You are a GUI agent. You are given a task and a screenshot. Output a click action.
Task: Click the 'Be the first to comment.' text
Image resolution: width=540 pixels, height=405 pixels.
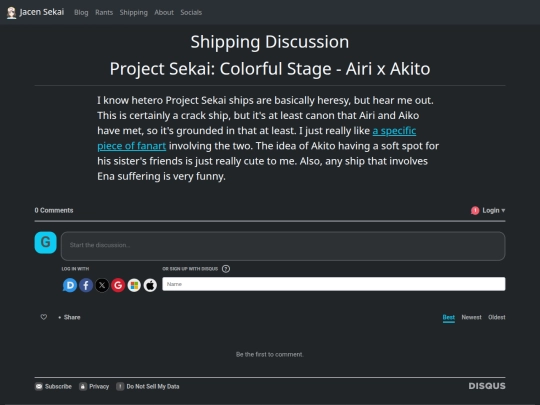tap(270, 354)
